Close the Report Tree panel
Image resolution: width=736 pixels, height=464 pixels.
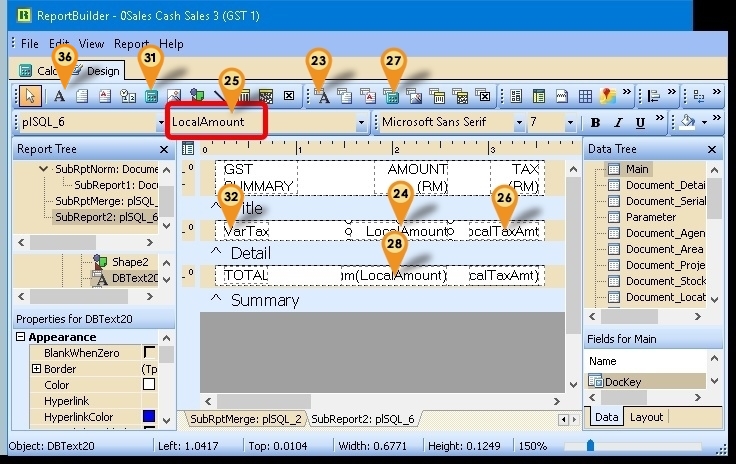[164, 149]
